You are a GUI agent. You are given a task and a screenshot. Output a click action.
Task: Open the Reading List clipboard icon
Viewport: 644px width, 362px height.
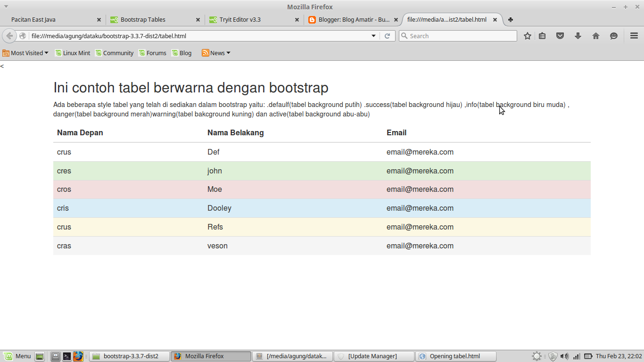click(x=542, y=35)
